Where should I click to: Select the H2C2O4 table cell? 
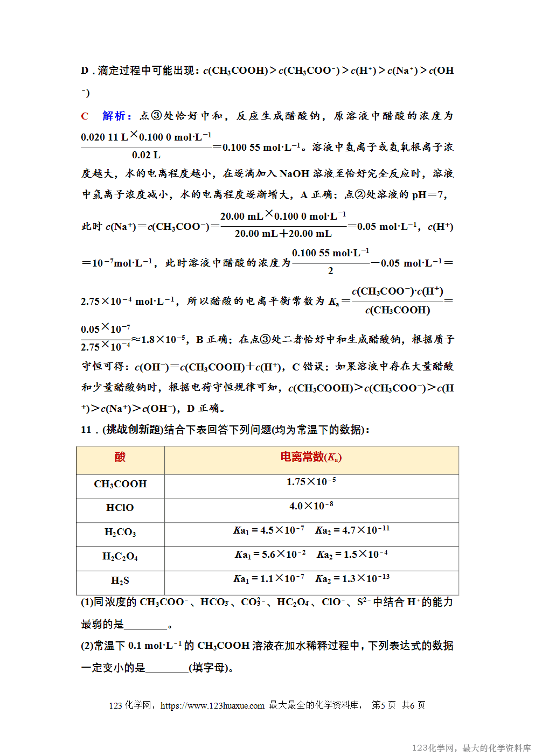pos(120,557)
